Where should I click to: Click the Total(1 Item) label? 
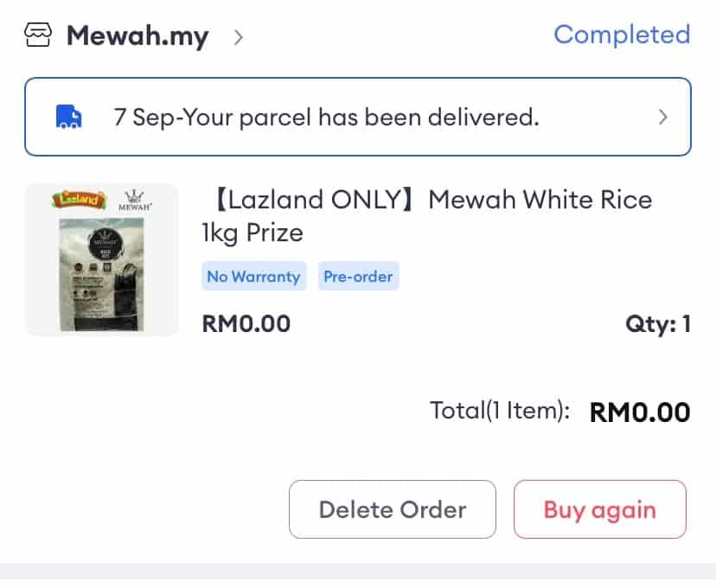click(500, 411)
